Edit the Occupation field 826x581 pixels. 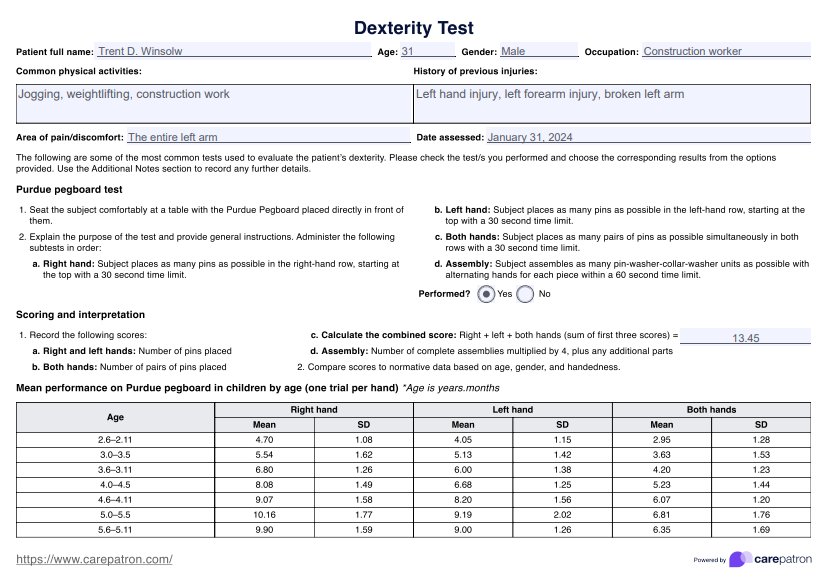point(725,51)
